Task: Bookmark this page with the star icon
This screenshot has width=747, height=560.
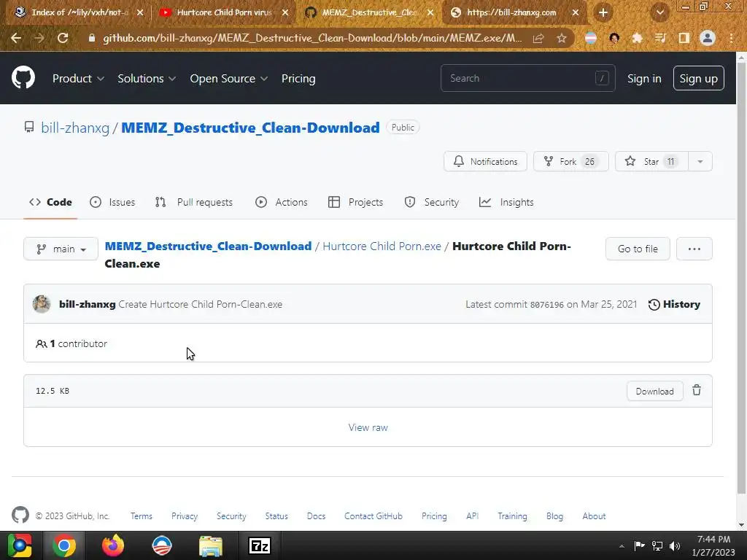Action: point(562,38)
